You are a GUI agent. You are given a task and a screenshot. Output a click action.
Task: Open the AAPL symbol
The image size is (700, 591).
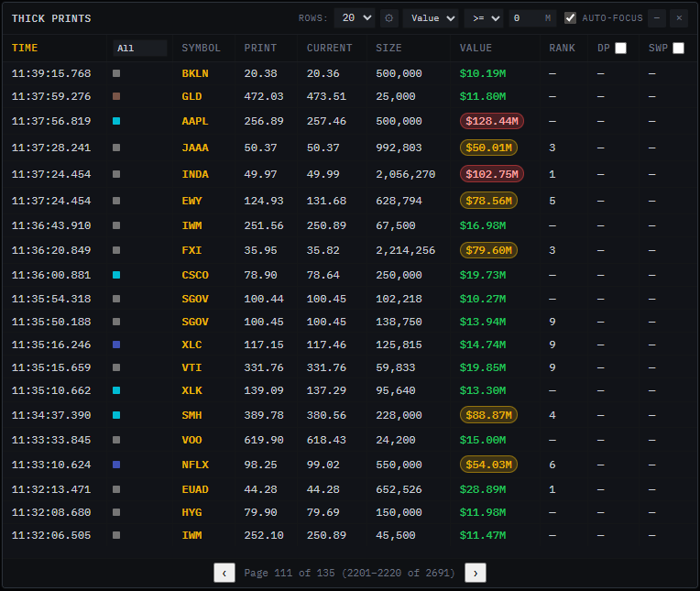(195, 121)
